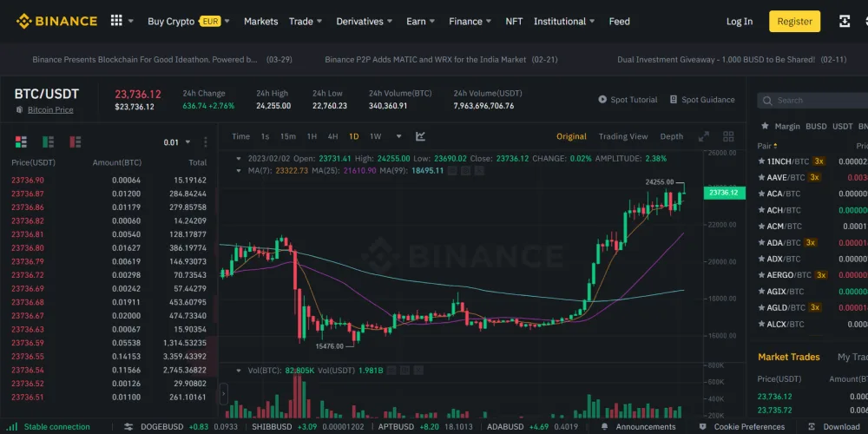Viewport: 868px width, 434px height.
Task: Click the QR code download icon
Action: pyautogui.click(x=844, y=22)
